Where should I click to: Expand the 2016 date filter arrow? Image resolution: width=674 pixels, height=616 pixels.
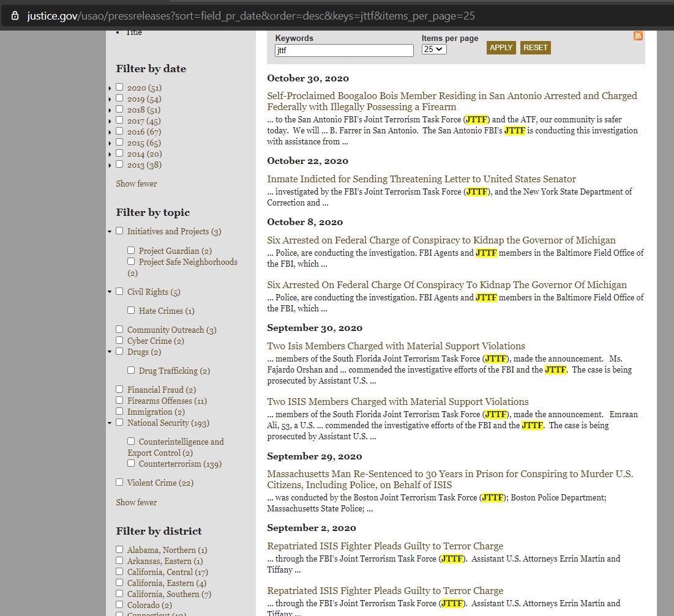coord(110,132)
